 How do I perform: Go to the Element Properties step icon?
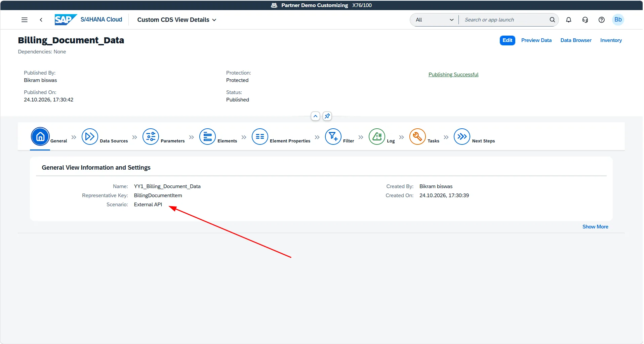coord(260,136)
